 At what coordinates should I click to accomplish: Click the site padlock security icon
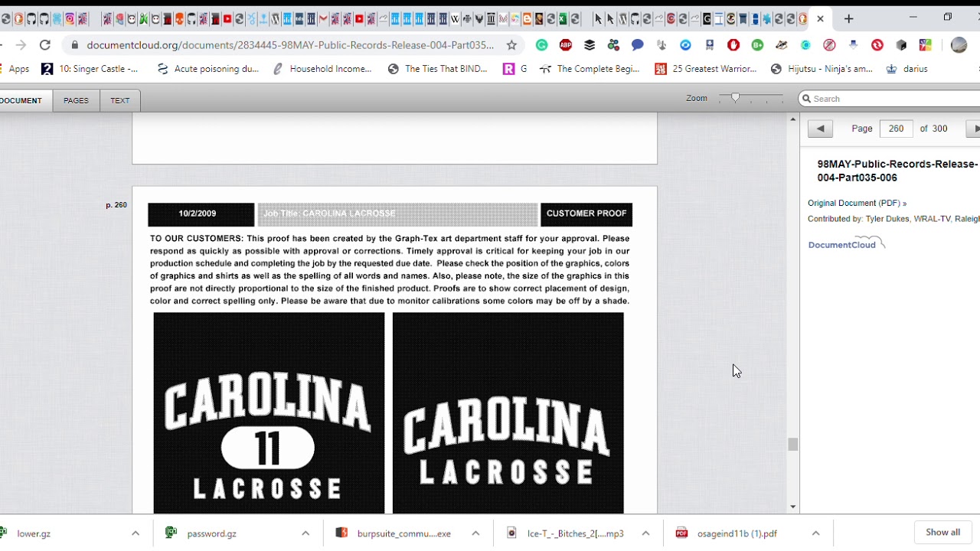(74, 45)
